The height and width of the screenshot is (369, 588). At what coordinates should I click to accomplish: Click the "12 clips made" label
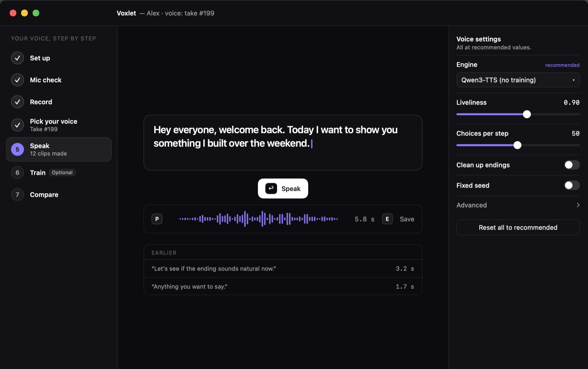(x=49, y=153)
